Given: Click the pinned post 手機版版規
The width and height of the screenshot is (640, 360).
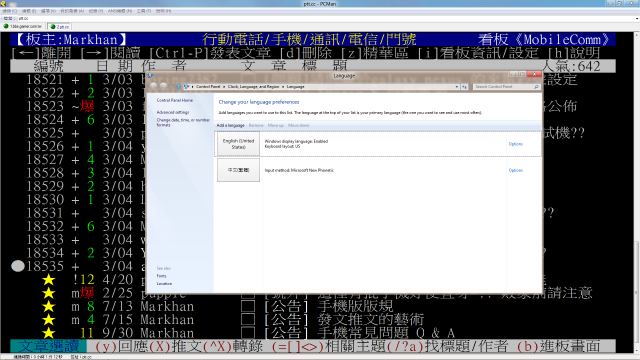Looking at the screenshot, I should pyautogui.click(x=356, y=306).
